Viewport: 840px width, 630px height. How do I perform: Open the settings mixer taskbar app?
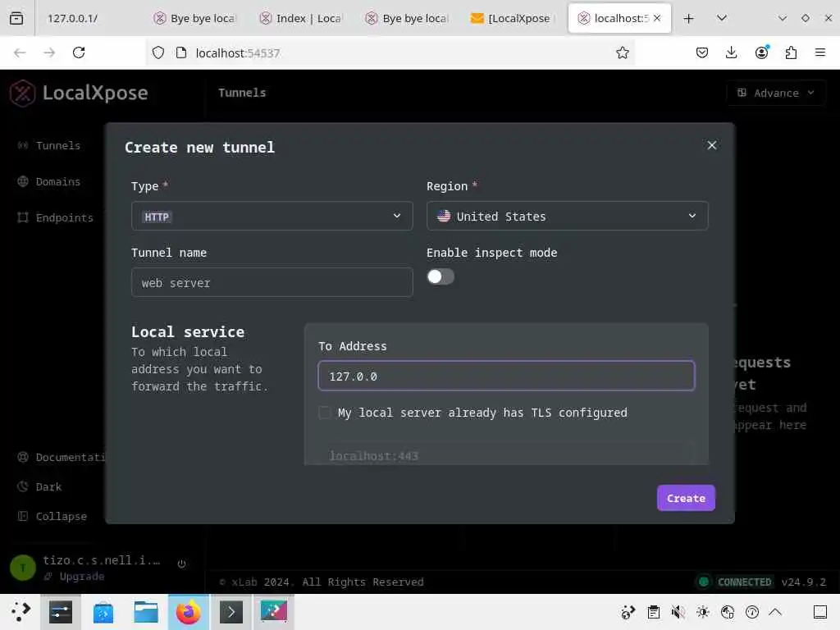point(61,612)
